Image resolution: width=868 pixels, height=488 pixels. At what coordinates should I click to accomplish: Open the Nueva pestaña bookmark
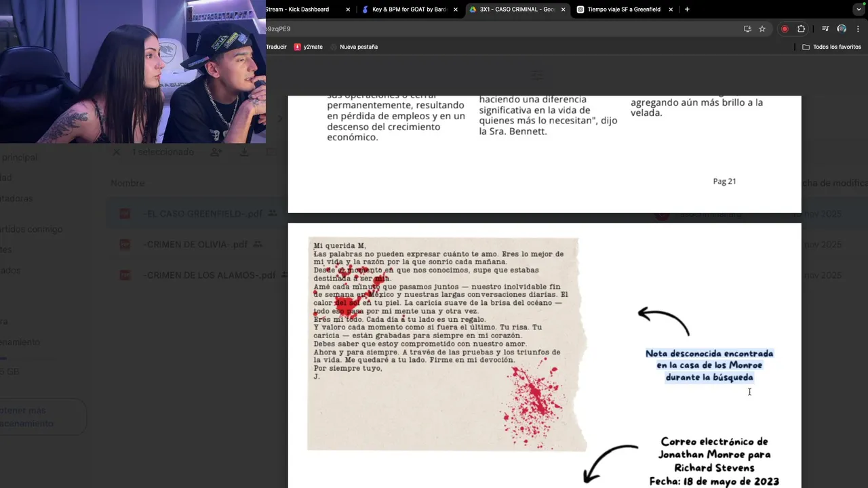pos(353,47)
